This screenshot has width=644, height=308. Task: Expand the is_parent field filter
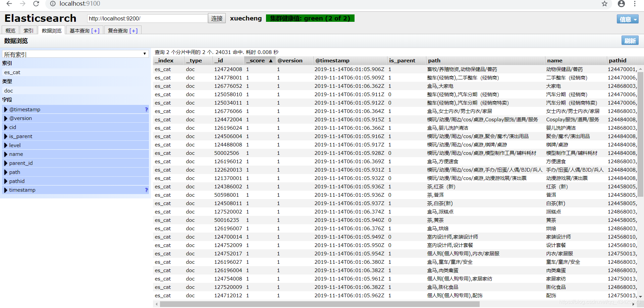6,136
